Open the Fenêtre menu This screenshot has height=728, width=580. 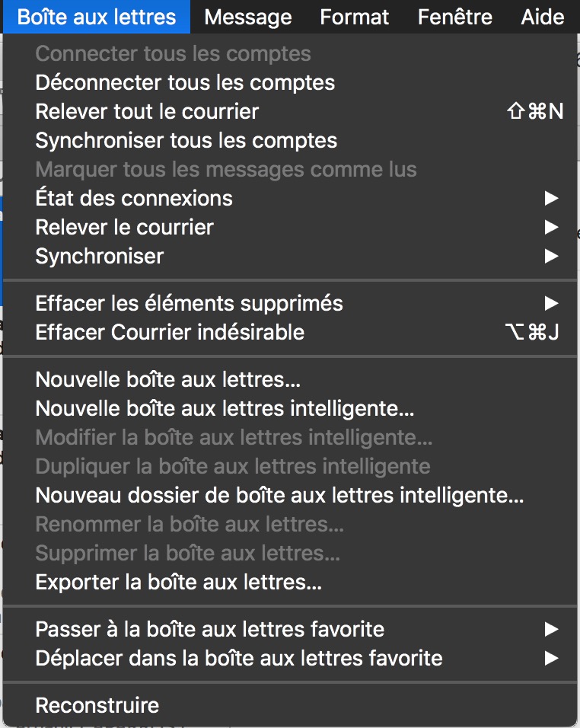455,17
